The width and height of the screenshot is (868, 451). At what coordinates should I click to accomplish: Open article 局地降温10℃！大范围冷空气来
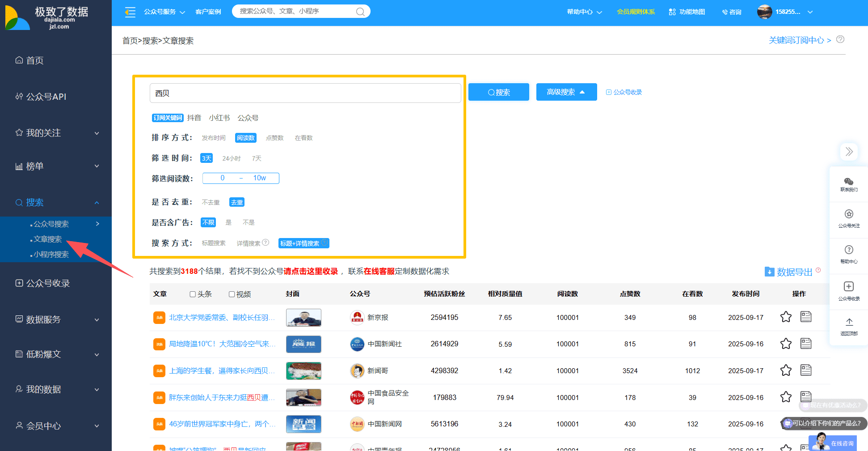click(x=222, y=344)
